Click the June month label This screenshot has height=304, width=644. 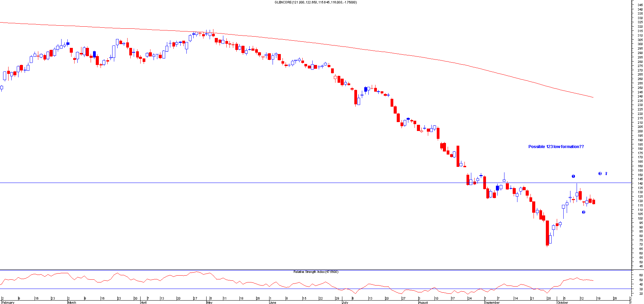(x=273, y=302)
